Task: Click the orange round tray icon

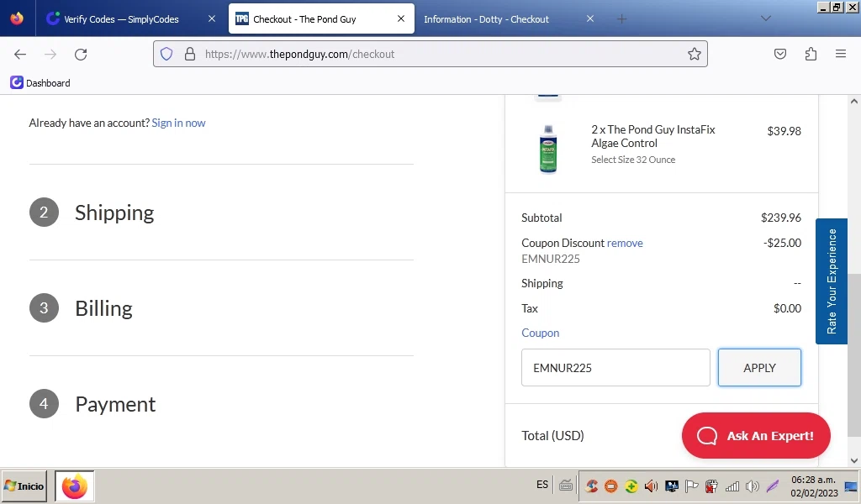Action: [610, 486]
